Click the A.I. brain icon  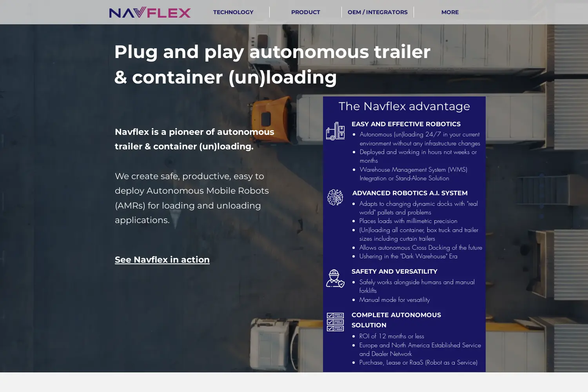coord(335,197)
